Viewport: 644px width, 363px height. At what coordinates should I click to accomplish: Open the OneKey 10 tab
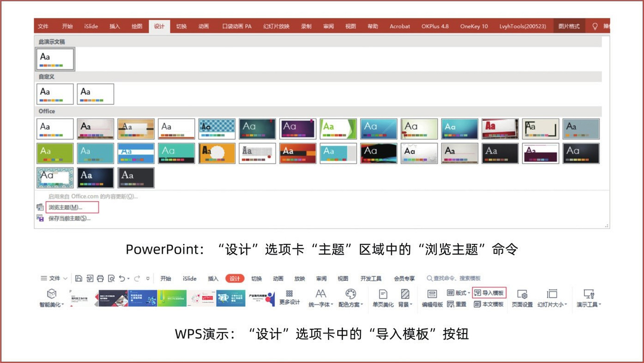tap(474, 26)
